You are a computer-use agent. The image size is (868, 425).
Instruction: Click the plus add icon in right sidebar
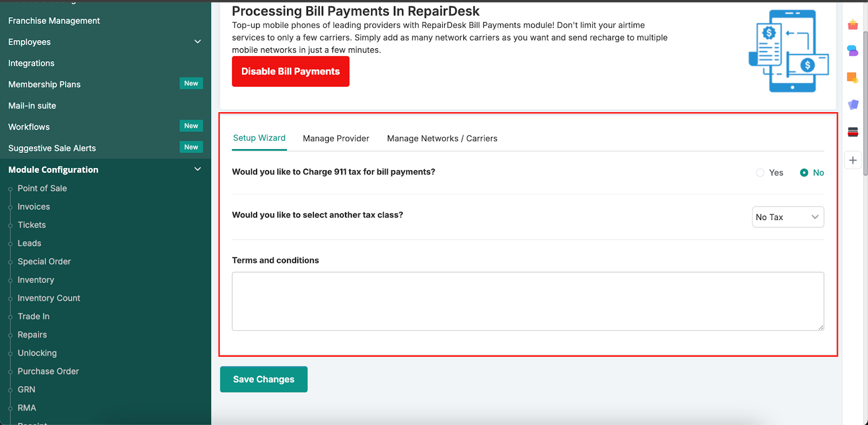click(853, 160)
